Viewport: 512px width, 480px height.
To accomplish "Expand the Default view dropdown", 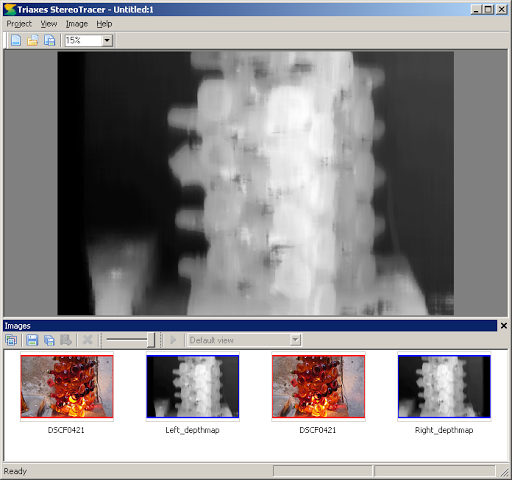I will (295, 340).
